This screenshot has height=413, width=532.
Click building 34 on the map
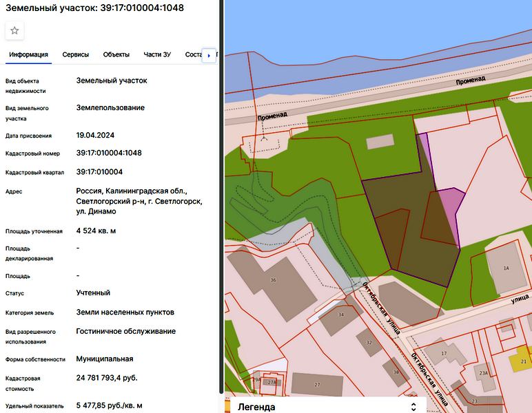tap(340, 315)
